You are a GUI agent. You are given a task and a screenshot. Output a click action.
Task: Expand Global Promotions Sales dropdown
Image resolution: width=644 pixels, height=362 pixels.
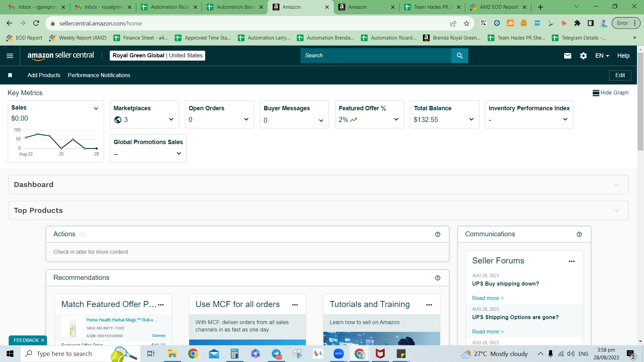coord(179,154)
